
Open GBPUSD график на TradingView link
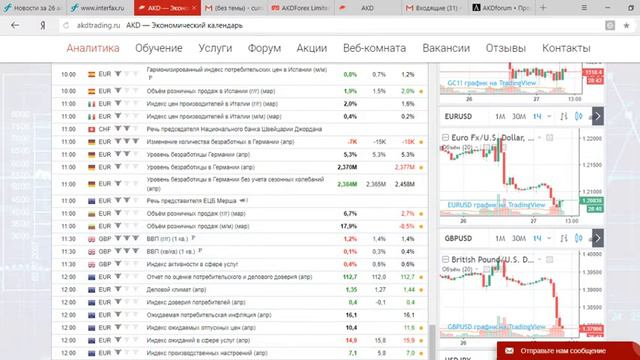[496, 327]
